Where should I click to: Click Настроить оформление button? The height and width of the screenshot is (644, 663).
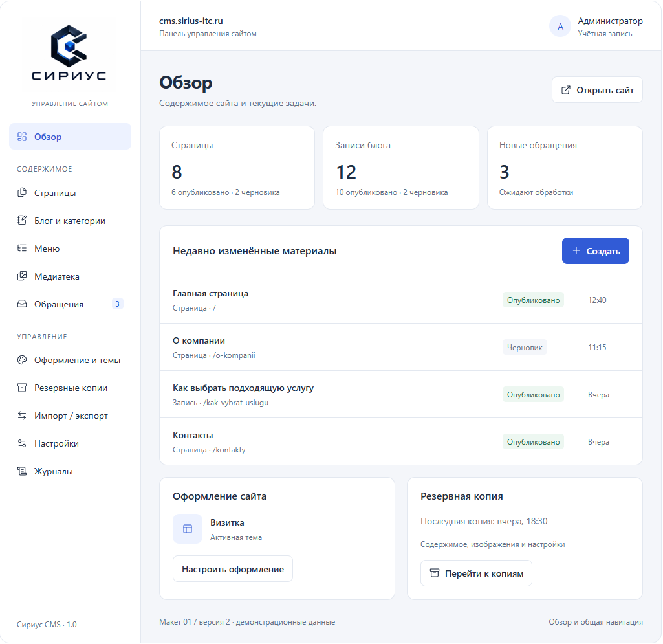click(x=233, y=569)
